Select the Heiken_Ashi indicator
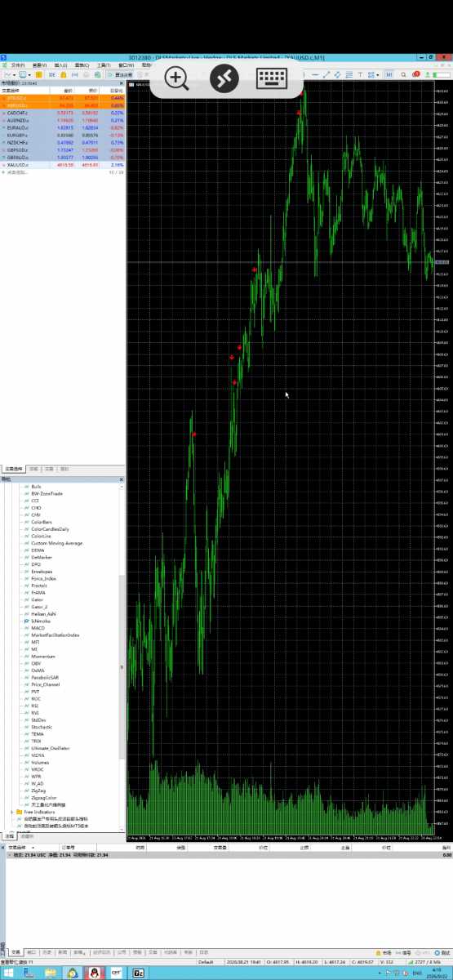 pos(43,613)
